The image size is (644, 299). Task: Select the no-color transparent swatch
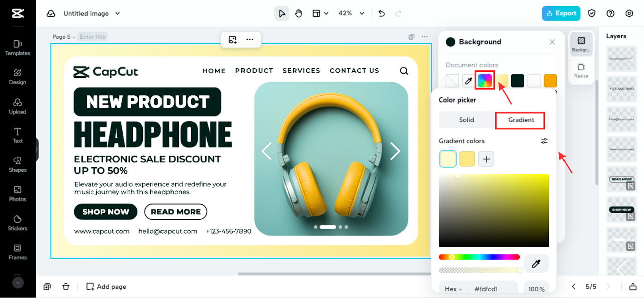pyautogui.click(x=453, y=81)
